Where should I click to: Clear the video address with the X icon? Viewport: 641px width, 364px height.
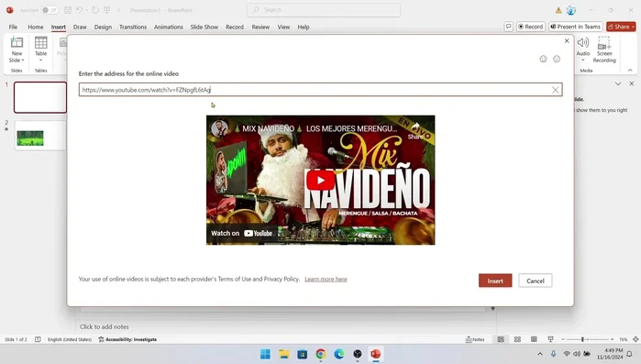tap(555, 90)
